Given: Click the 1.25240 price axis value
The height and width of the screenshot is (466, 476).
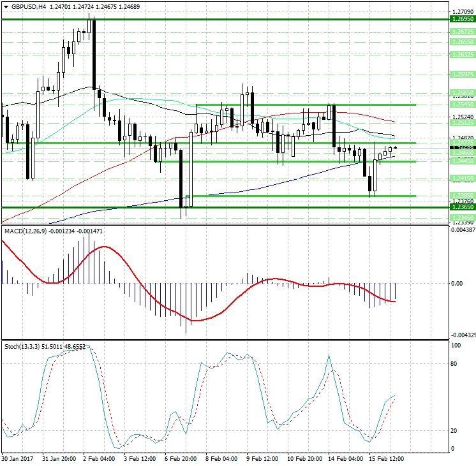Looking at the screenshot, I should coord(461,118).
